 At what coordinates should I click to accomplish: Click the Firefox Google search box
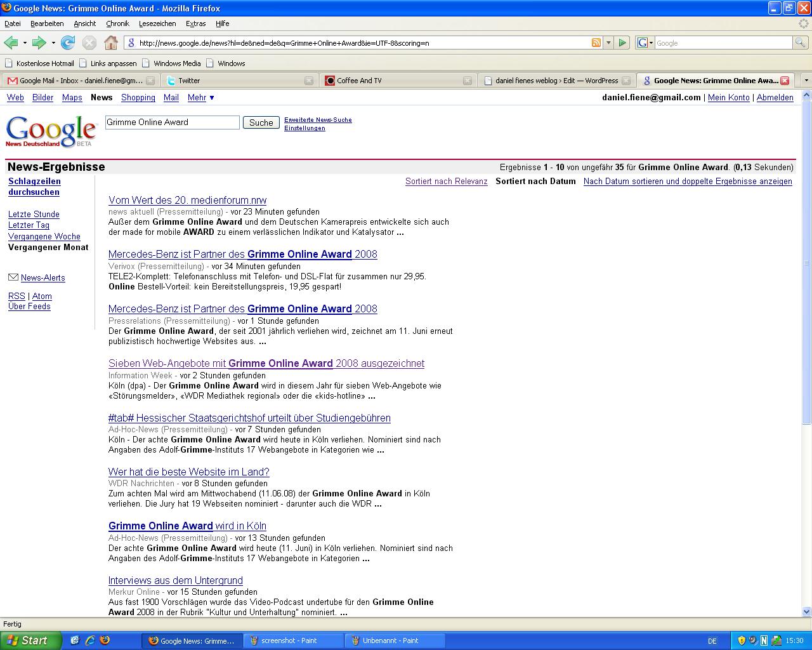pos(723,43)
